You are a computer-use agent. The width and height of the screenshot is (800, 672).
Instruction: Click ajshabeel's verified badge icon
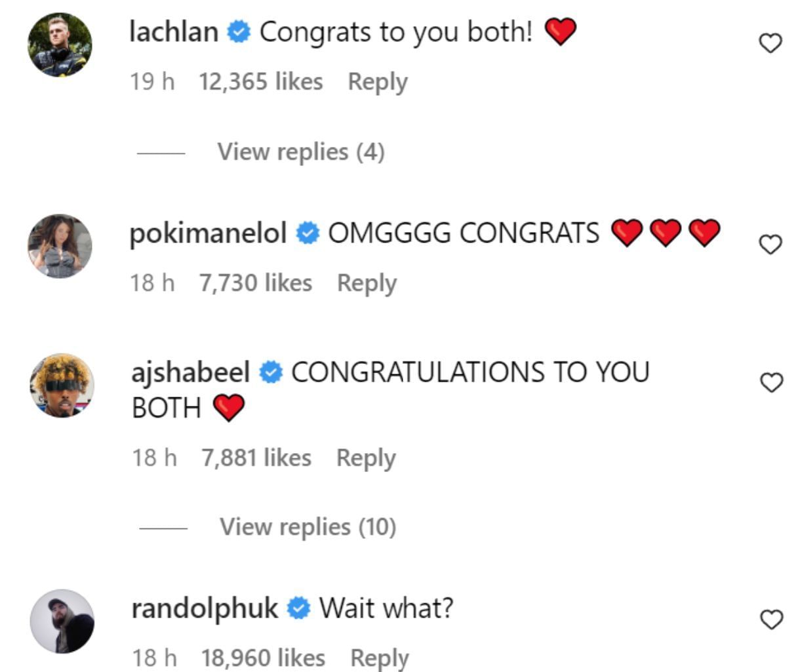tap(269, 371)
